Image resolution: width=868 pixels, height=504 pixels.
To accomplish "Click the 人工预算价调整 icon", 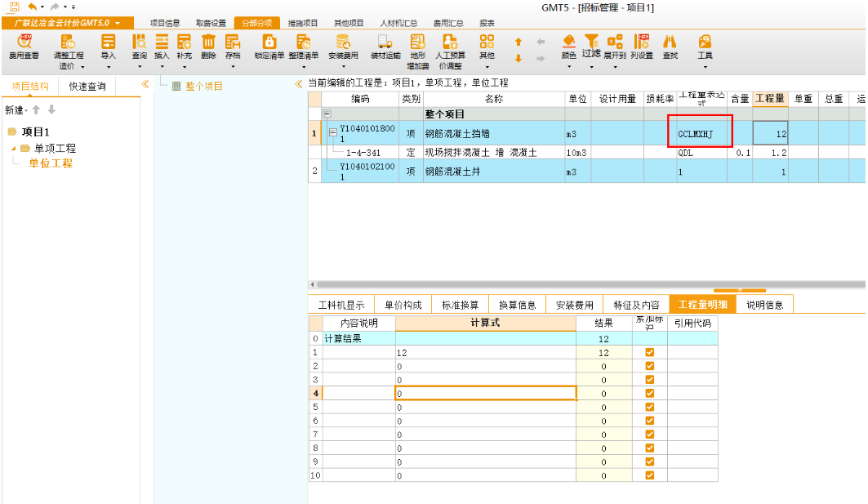I will [x=449, y=42].
